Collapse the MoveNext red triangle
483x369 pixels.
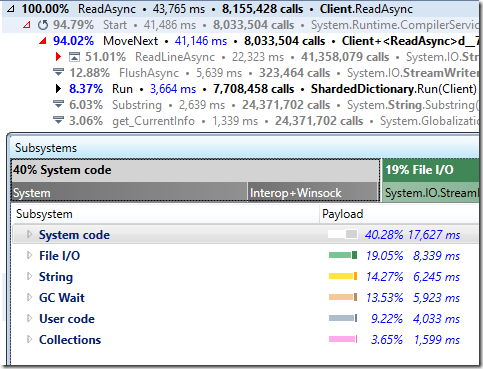43,41
